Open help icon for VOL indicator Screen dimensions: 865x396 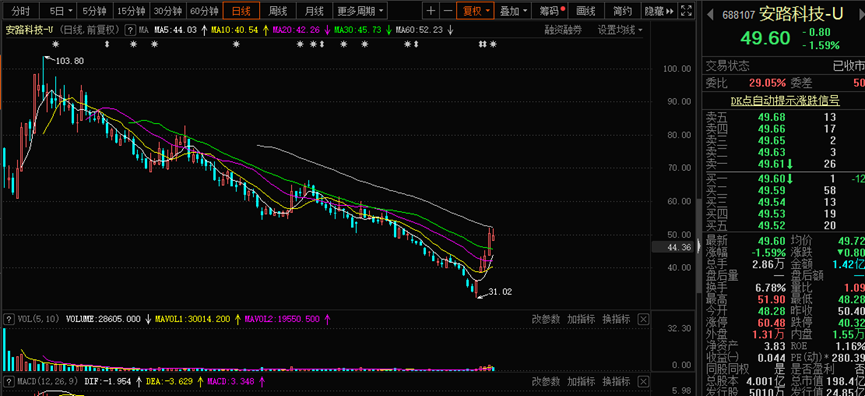8,319
